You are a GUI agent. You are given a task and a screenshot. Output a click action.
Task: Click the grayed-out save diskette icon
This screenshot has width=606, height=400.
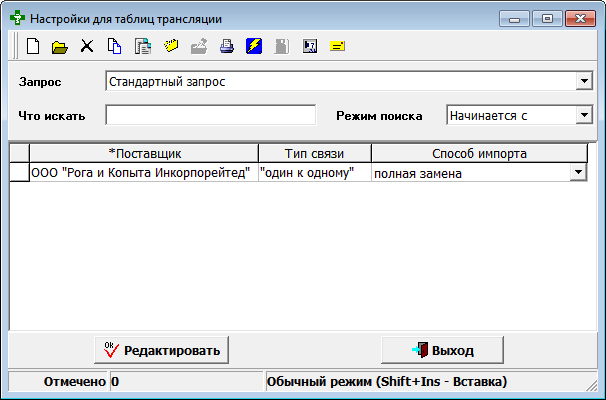tap(282, 46)
